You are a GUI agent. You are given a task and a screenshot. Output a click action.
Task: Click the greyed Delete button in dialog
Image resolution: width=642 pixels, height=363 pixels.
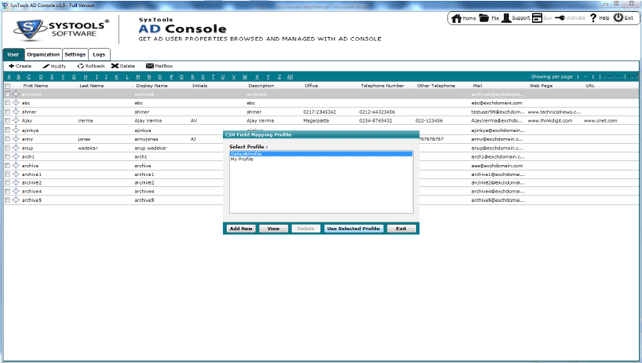coord(306,228)
